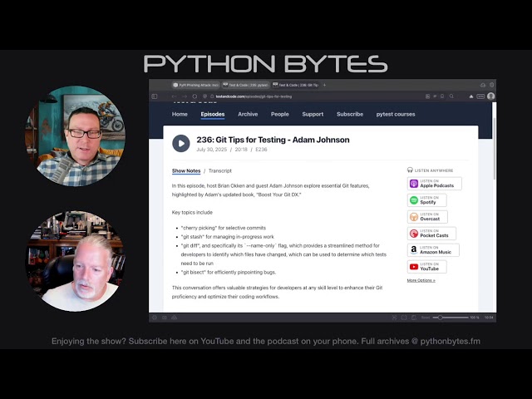
Task: Click Listen on Overcast button
Action: [x=427, y=217]
